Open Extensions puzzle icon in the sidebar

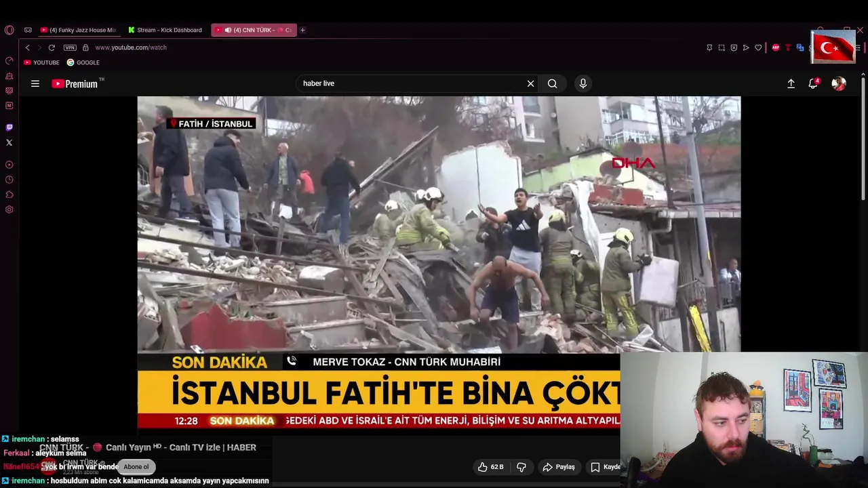tap(9, 195)
